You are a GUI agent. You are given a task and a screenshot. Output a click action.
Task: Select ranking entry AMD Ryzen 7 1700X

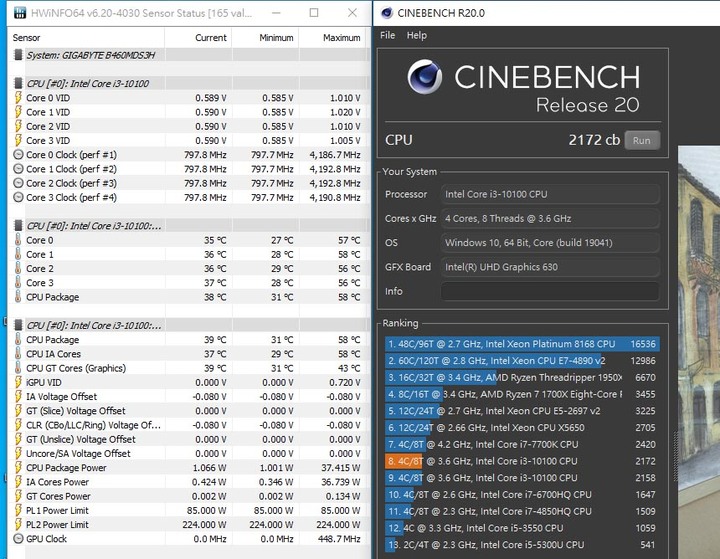click(x=522, y=394)
